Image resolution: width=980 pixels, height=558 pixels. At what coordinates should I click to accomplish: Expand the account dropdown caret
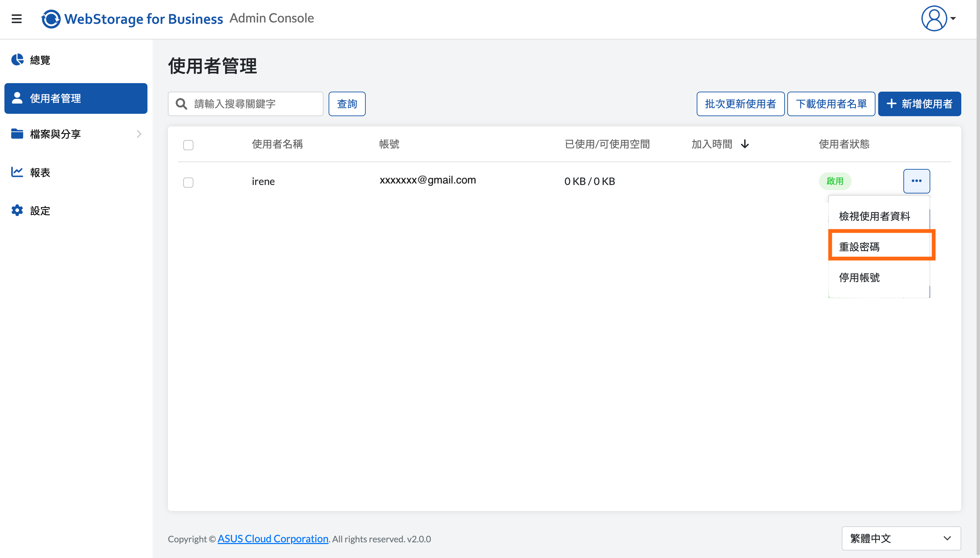[953, 18]
